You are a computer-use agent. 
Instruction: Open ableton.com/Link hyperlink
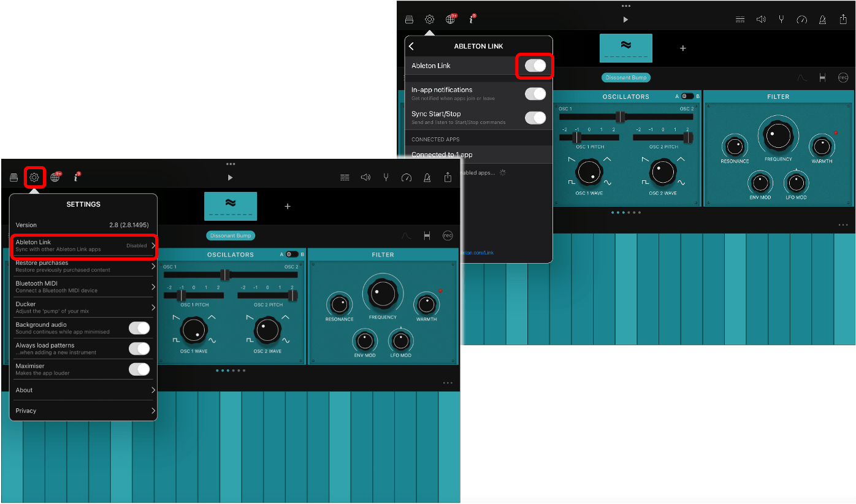point(478,253)
